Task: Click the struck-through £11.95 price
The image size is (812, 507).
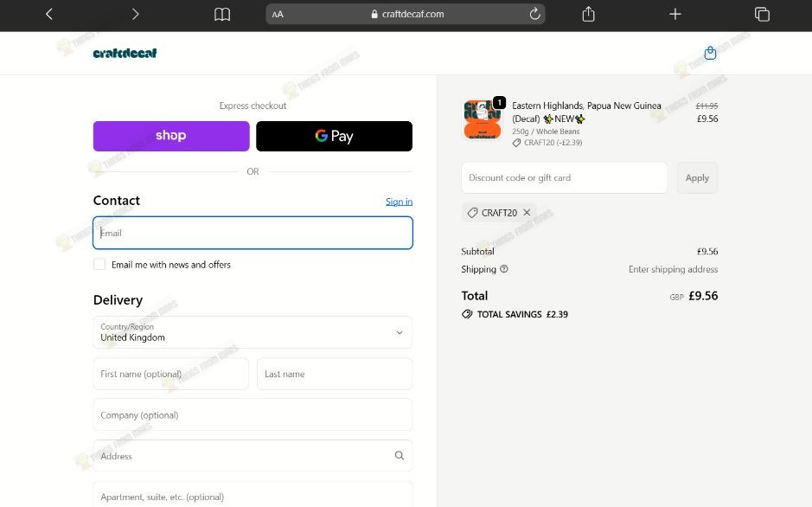Action: pos(707,106)
